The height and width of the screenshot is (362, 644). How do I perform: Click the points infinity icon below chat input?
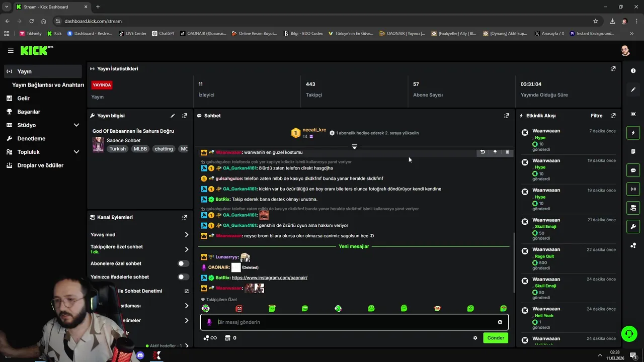(x=210, y=338)
